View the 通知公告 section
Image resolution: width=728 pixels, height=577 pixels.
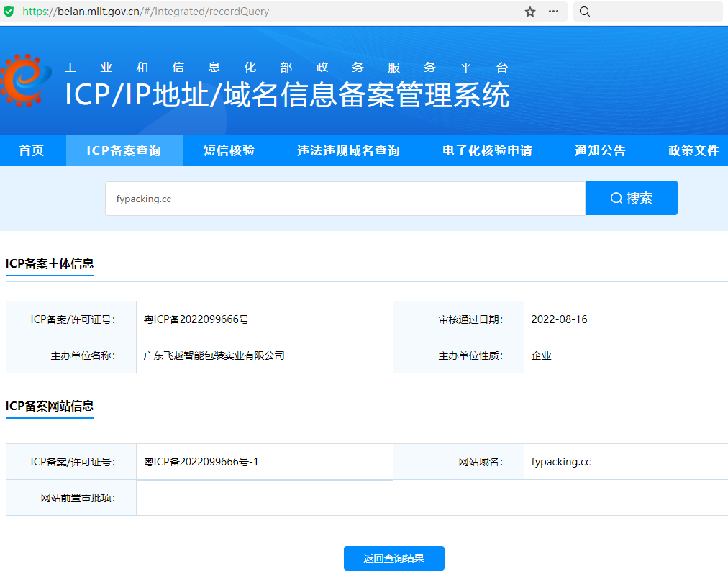[x=600, y=150]
